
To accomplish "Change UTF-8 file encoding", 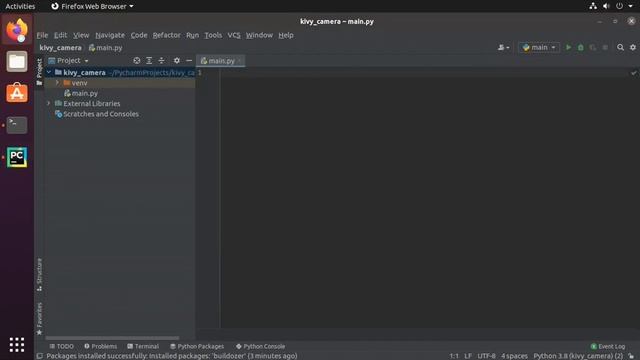I will 486,356.
